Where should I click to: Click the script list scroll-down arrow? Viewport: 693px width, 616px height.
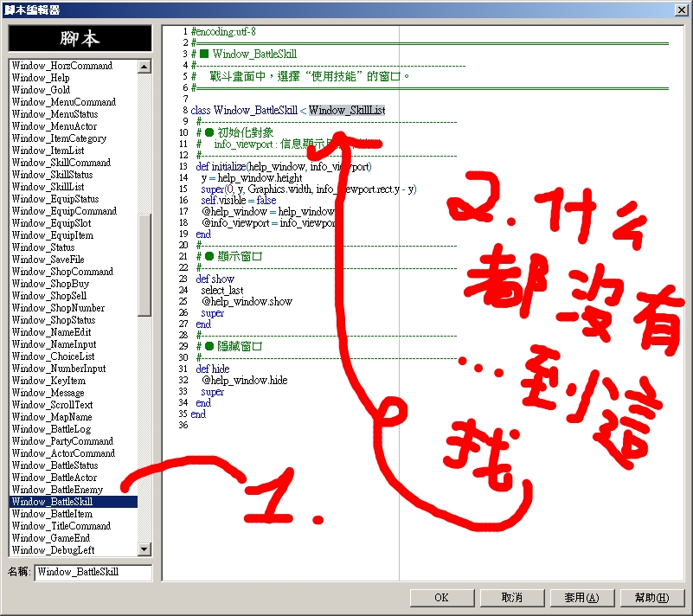144,549
